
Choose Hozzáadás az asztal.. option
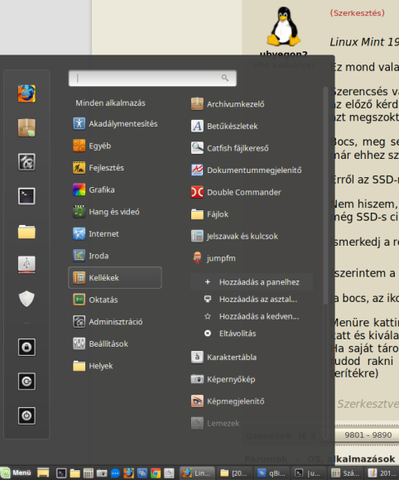[252, 299]
